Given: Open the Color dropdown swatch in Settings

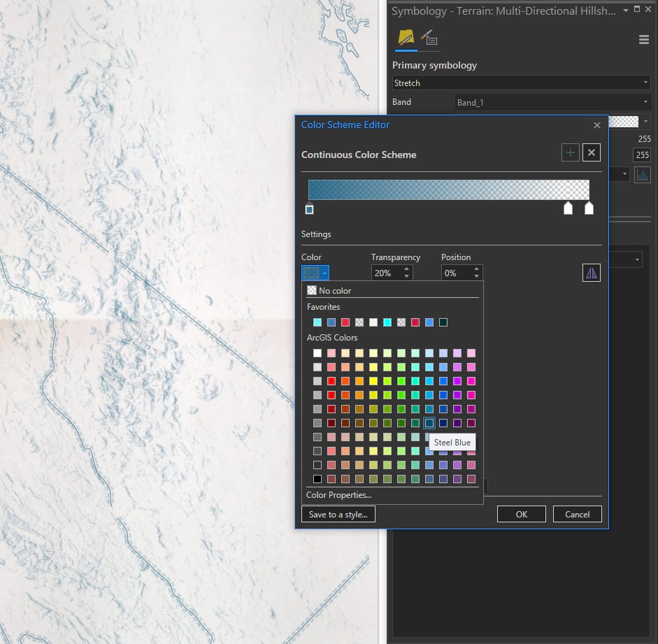Looking at the screenshot, I should [315, 273].
